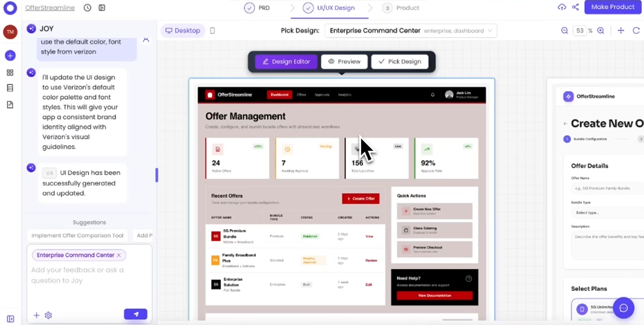Collapse the user message with chevron icon
This screenshot has height=325, width=644.
146,40
